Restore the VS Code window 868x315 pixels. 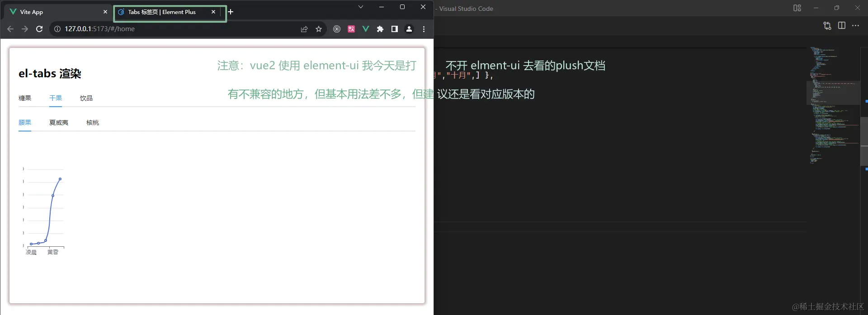tap(837, 8)
